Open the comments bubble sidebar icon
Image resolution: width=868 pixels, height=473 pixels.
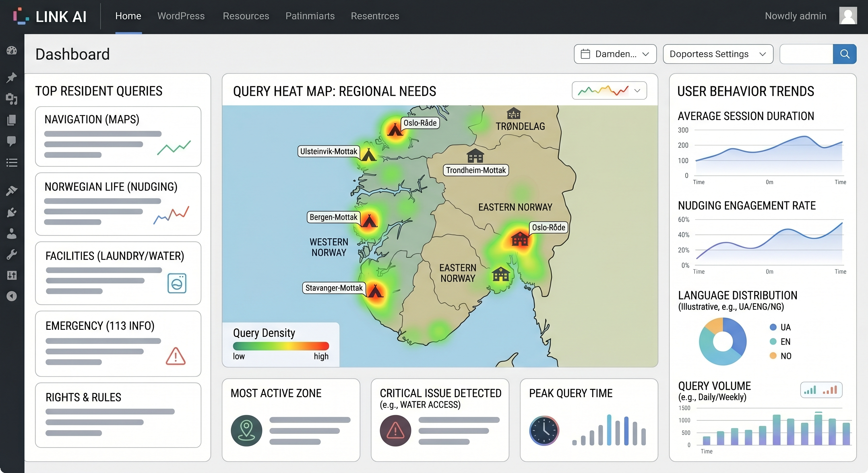pyautogui.click(x=12, y=141)
